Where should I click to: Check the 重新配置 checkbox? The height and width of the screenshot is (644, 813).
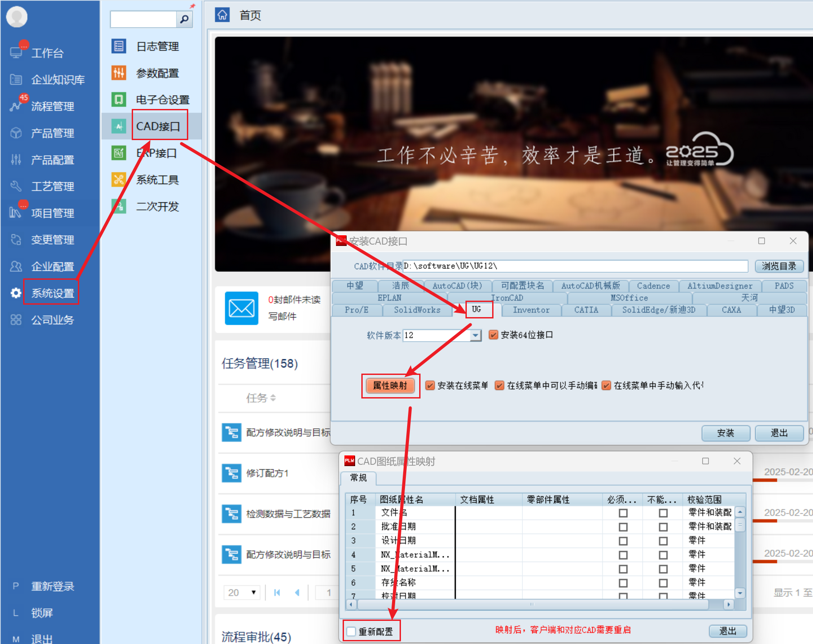[x=352, y=632]
